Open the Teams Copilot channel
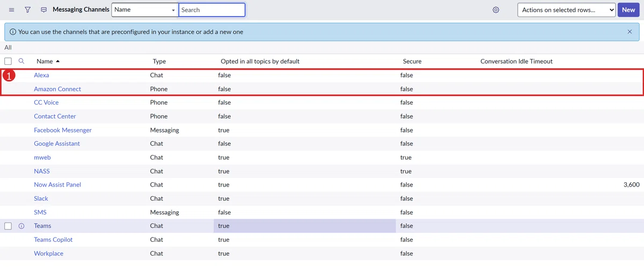The height and width of the screenshot is (267, 644). click(x=53, y=240)
